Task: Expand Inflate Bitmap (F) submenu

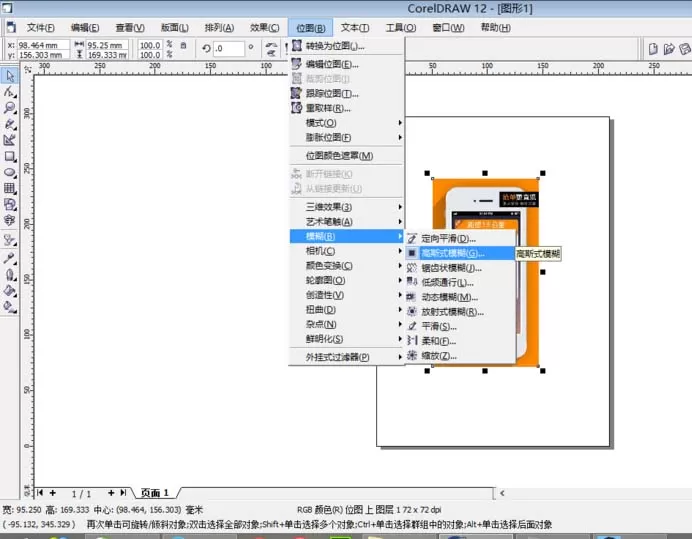Action: tap(346, 137)
